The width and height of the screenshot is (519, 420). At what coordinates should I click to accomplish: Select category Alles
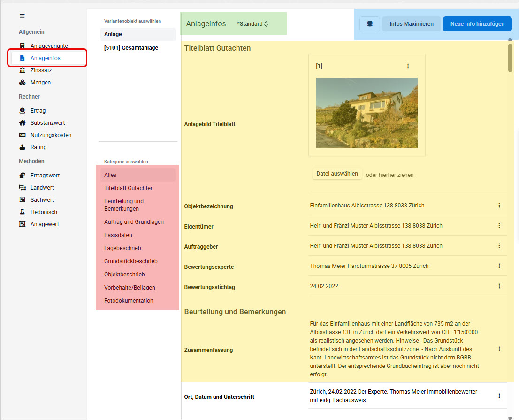point(137,175)
